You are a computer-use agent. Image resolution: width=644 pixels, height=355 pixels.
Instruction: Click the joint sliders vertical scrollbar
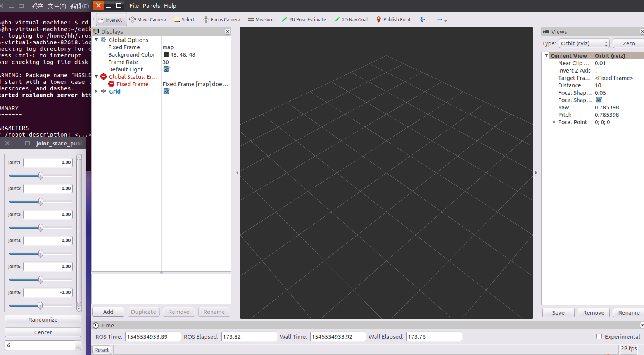(x=79, y=232)
